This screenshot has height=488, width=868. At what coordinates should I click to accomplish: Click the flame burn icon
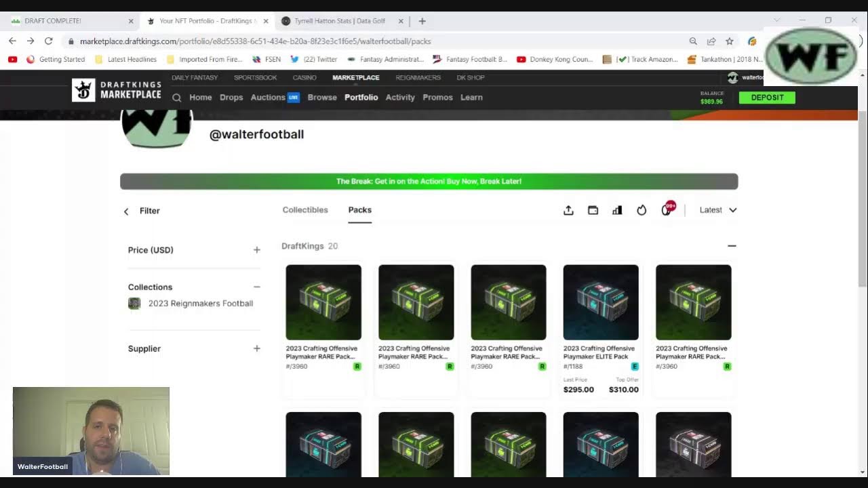(642, 210)
